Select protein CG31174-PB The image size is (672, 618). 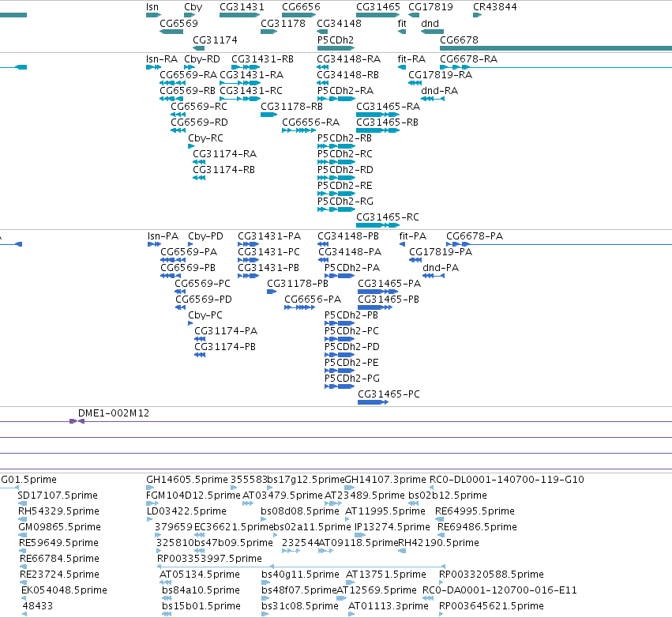tap(225, 346)
